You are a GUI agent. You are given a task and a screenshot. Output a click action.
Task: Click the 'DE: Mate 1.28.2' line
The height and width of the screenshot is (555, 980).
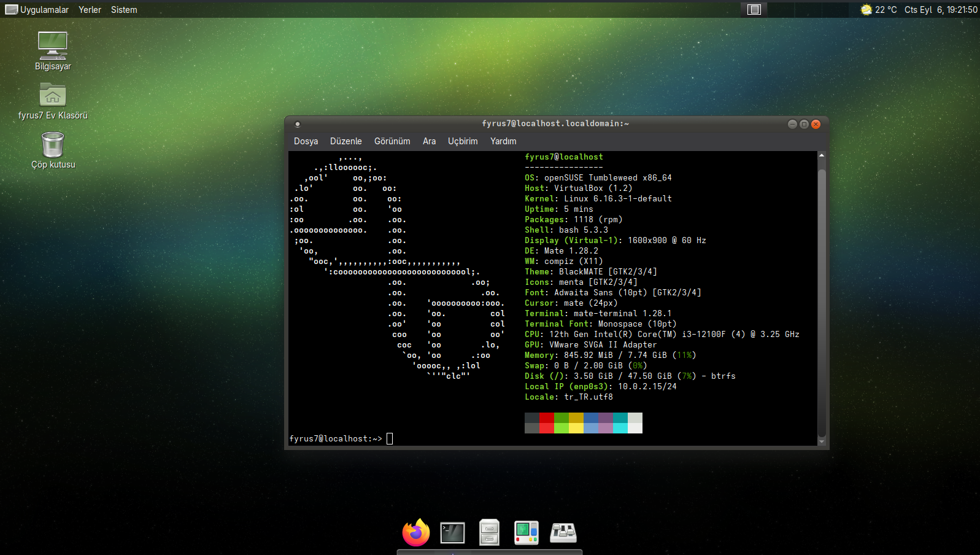561,250
